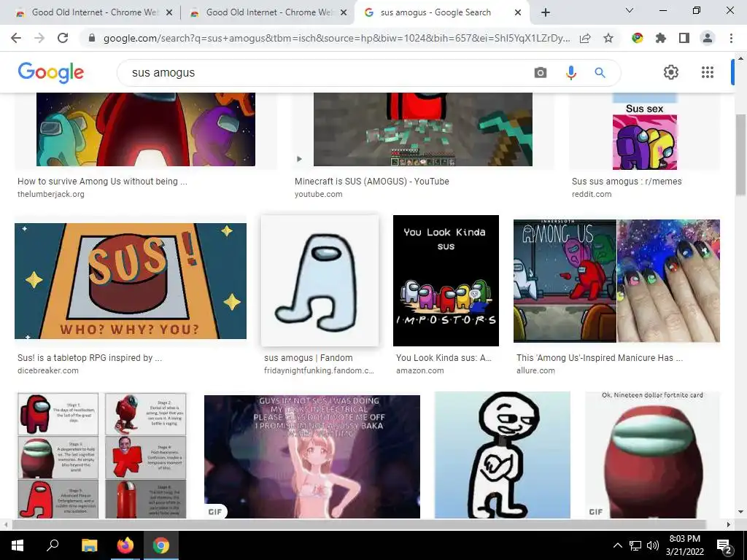Open the Extensions puzzle menu
Viewport: 747px width, 560px height.
661,38
